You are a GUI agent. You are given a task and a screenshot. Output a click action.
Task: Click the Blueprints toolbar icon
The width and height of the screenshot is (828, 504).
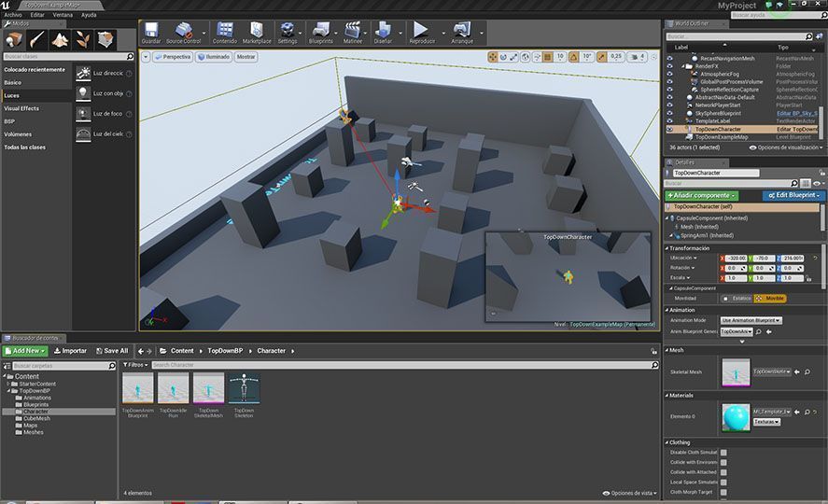320,33
